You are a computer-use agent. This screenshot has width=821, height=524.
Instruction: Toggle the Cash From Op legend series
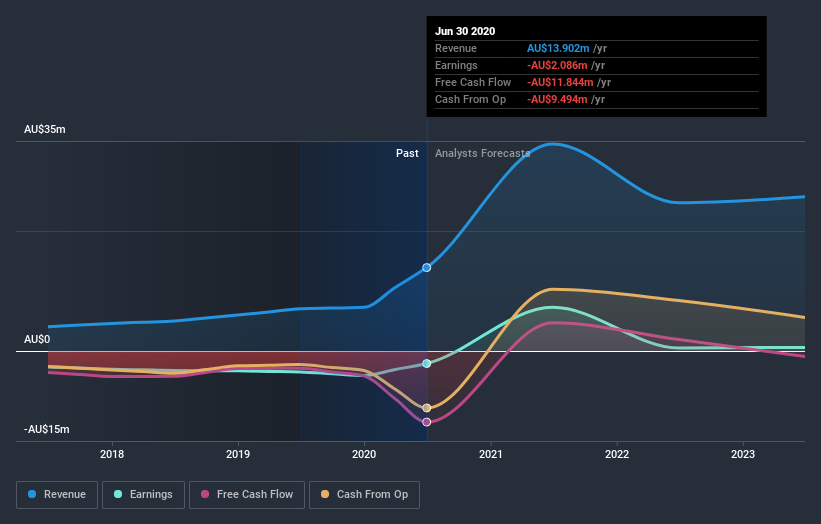point(364,495)
